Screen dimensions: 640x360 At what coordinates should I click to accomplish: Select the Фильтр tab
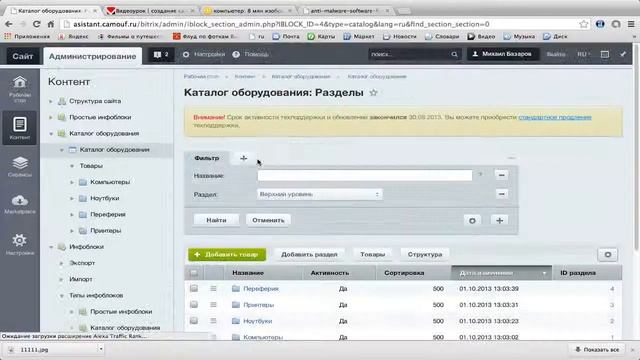(207, 158)
